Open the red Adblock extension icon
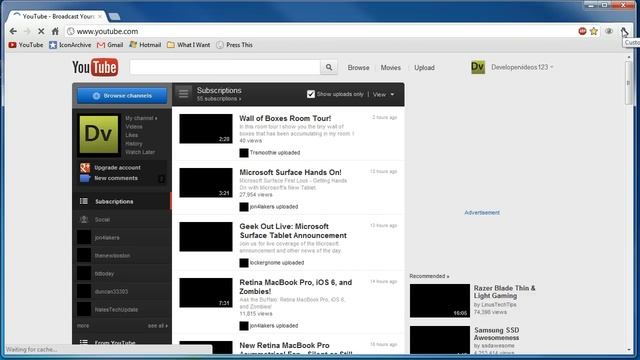This screenshot has width=640, height=360. point(582,31)
